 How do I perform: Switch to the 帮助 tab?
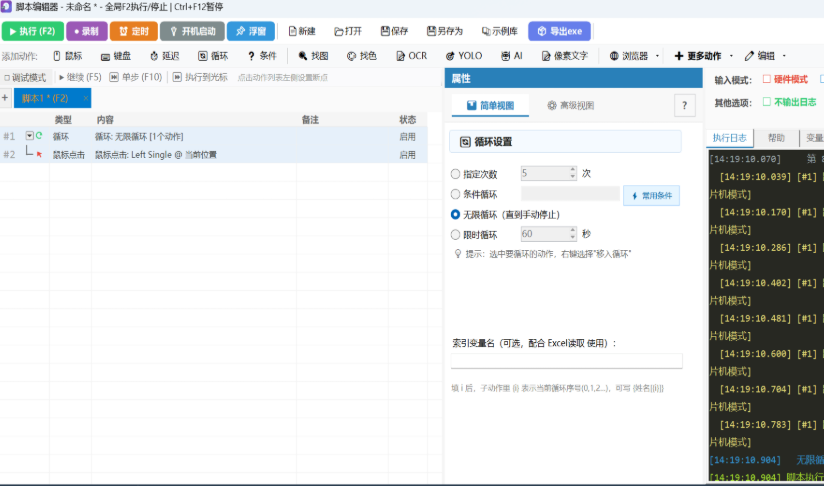776,138
